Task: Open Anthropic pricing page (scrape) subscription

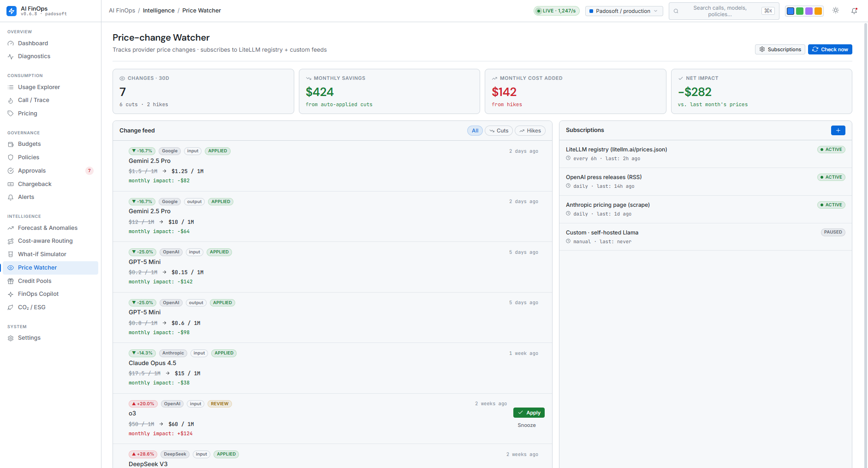Action: click(705, 209)
